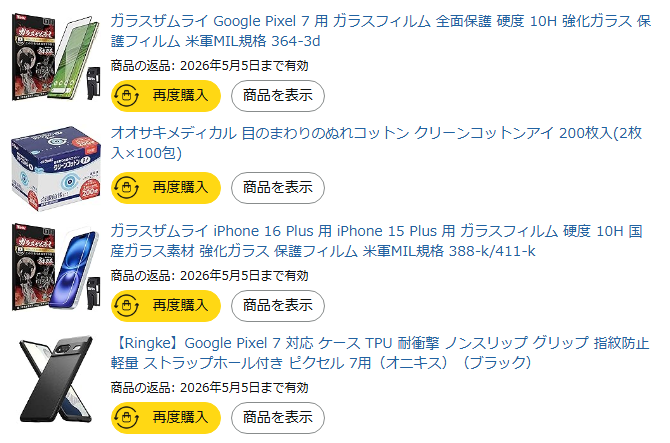Show product for Ringke Pixel 7 case
This screenshot has width=670, height=443.
278,417
